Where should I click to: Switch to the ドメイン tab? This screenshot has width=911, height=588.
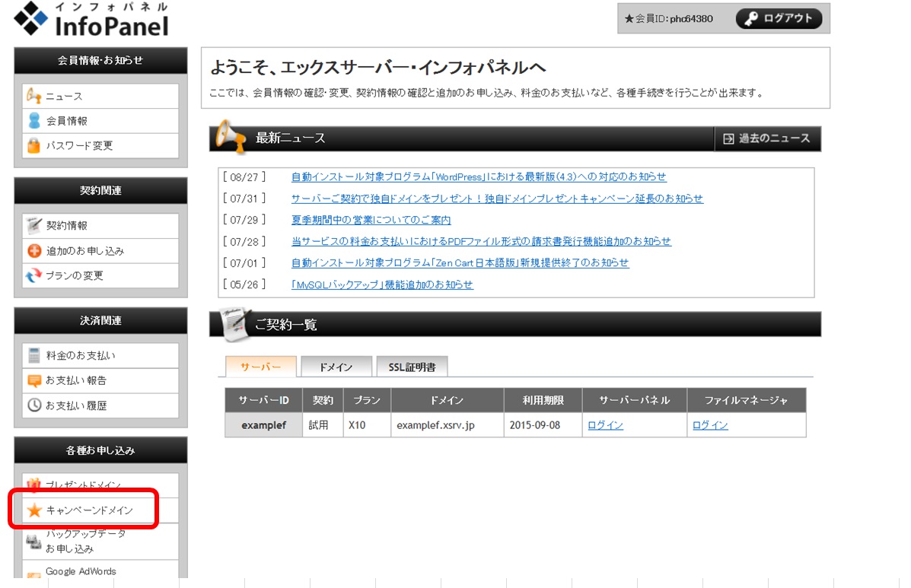click(336, 367)
